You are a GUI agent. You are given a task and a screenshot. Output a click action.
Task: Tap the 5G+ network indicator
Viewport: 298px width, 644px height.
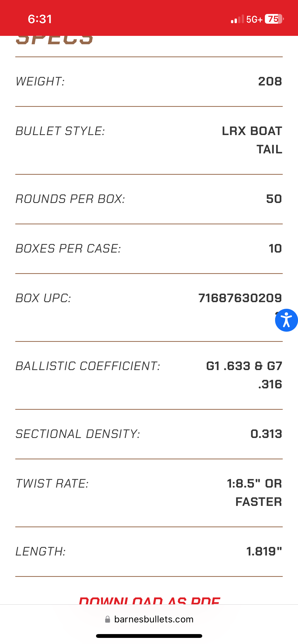click(x=254, y=19)
